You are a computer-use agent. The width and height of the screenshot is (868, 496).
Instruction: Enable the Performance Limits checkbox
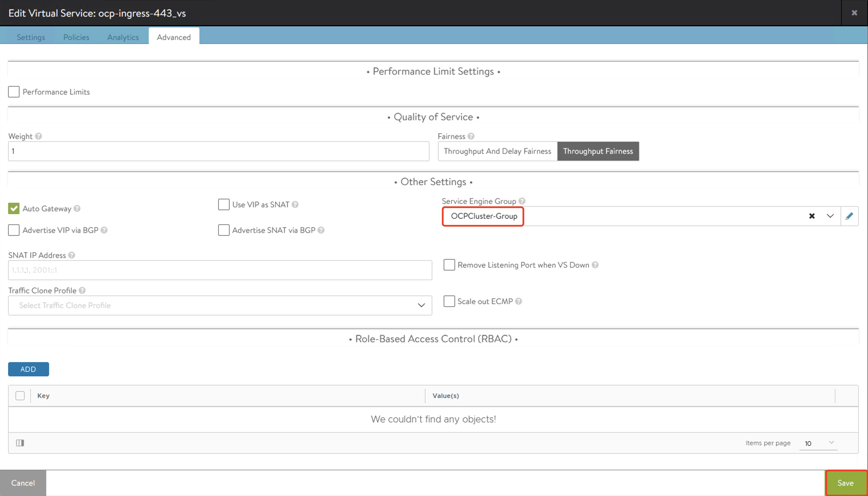click(14, 92)
